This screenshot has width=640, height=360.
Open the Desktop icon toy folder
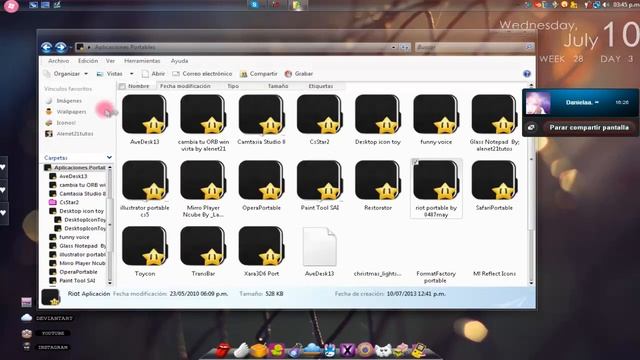[378, 115]
